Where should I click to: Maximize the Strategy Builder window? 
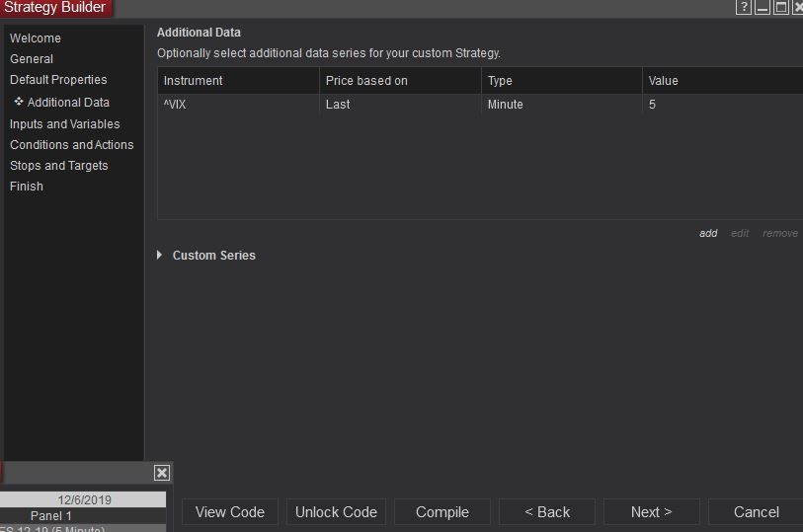tap(781, 8)
